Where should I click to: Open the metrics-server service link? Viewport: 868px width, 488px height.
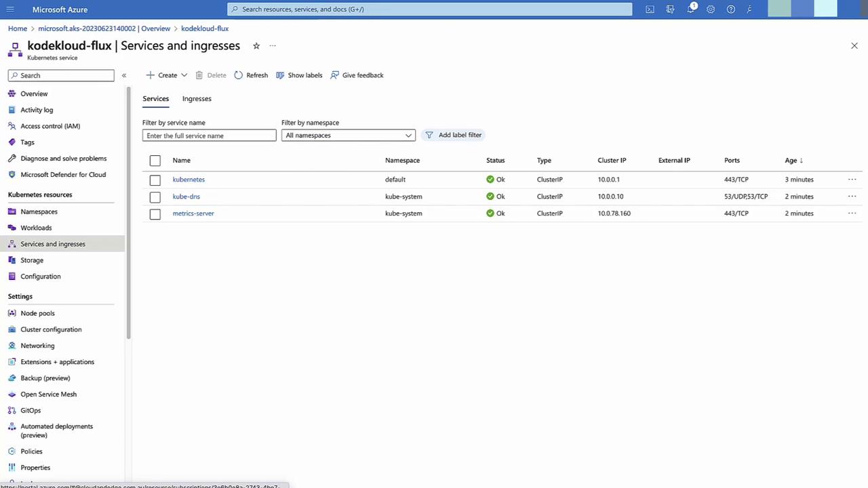193,213
